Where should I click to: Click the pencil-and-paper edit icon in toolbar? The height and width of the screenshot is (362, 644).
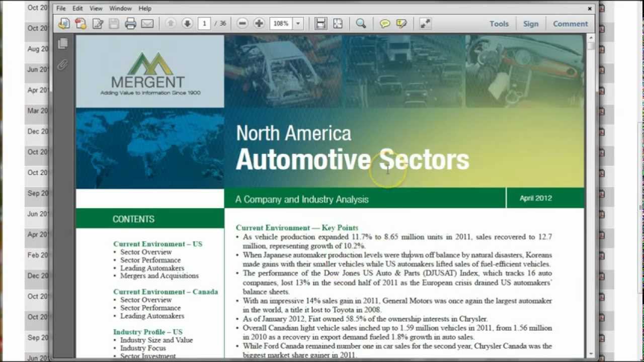[97, 24]
